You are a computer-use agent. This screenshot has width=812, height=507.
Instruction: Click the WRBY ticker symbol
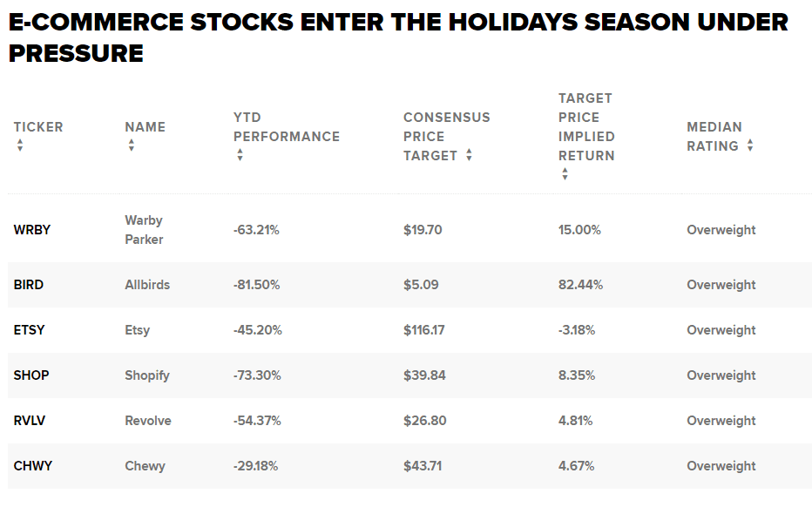(32, 230)
